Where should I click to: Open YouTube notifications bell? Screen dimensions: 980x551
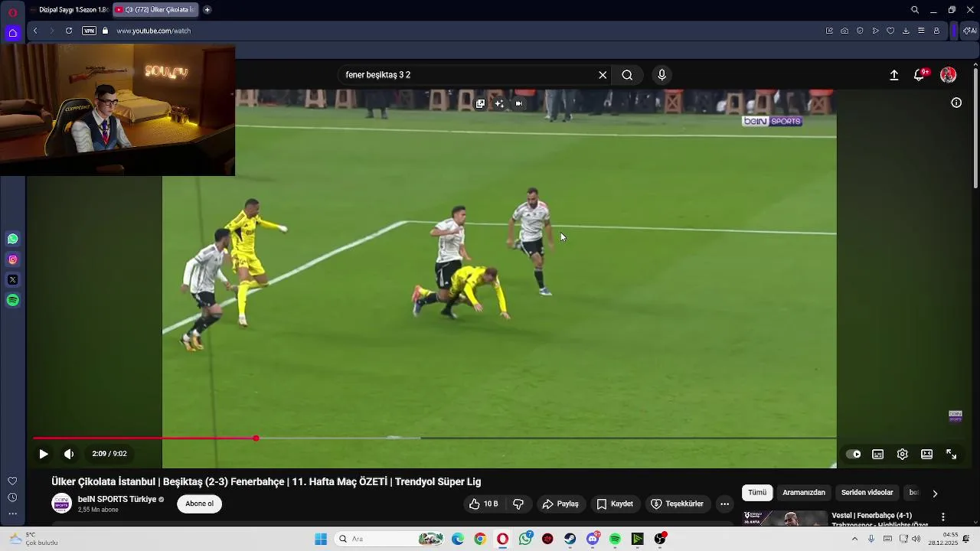point(920,75)
